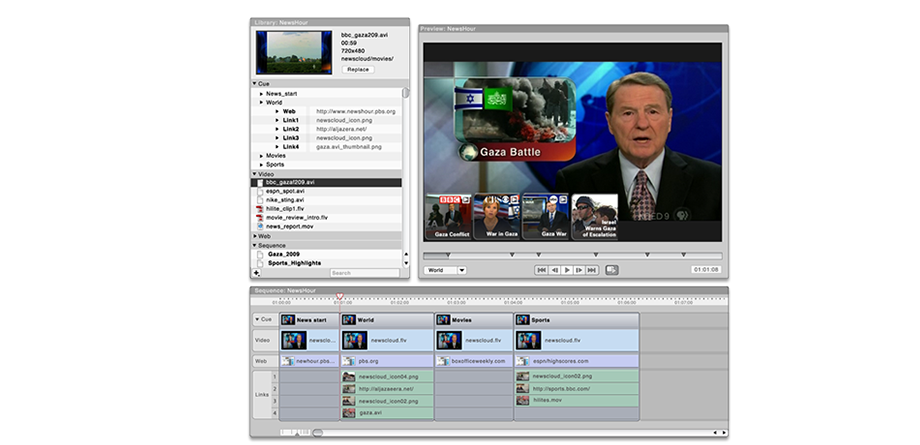Select the Sports cue block in timeline
The height and width of the screenshot is (445, 920).
[575, 320]
